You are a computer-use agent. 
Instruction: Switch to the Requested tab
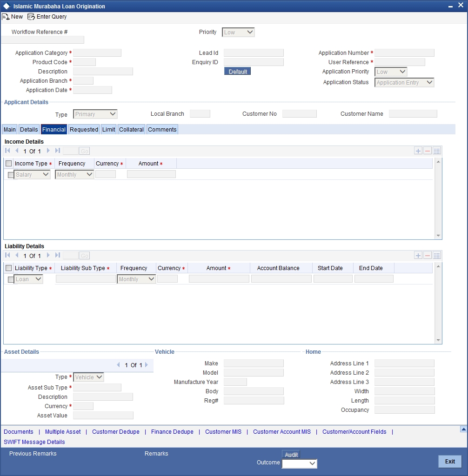[84, 130]
